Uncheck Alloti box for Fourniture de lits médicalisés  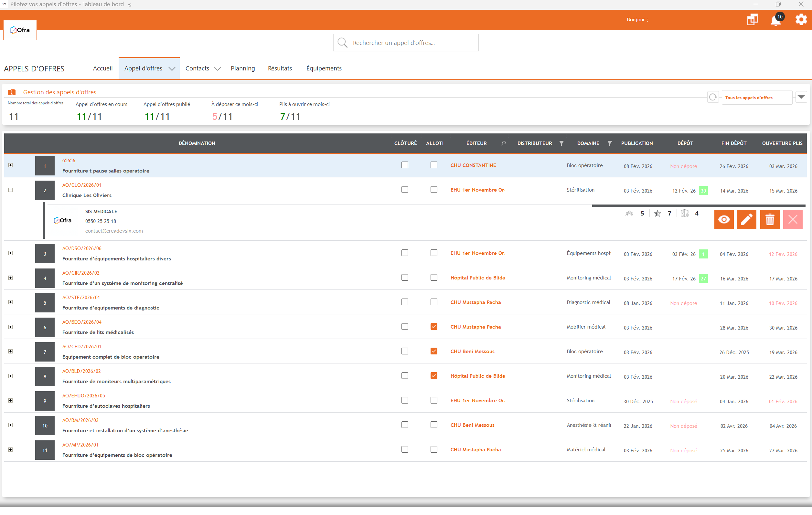pos(434,327)
